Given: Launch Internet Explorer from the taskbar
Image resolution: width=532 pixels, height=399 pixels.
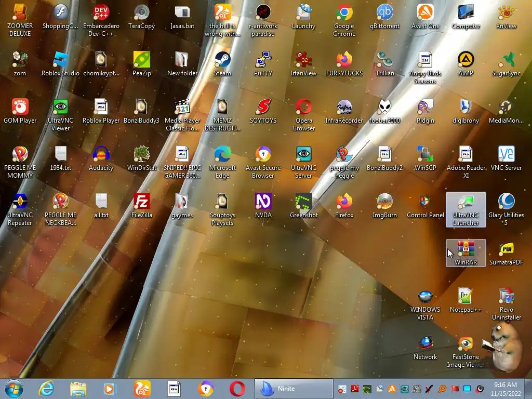Looking at the screenshot, I should 46,389.
